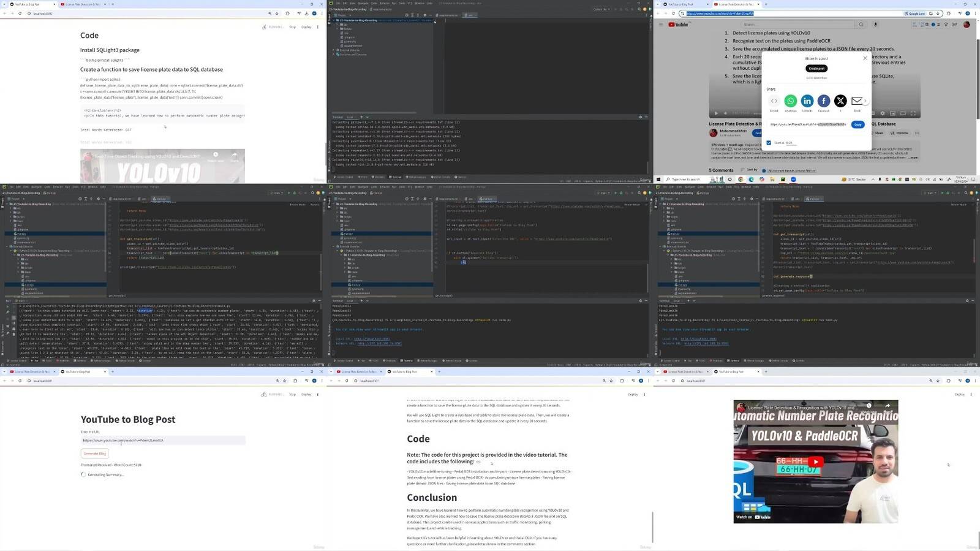The height and width of the screenshot is (551, 980).
Task: Share to X from YouTube share dialog
Action: pyautogui.click(x=840, y=101)
